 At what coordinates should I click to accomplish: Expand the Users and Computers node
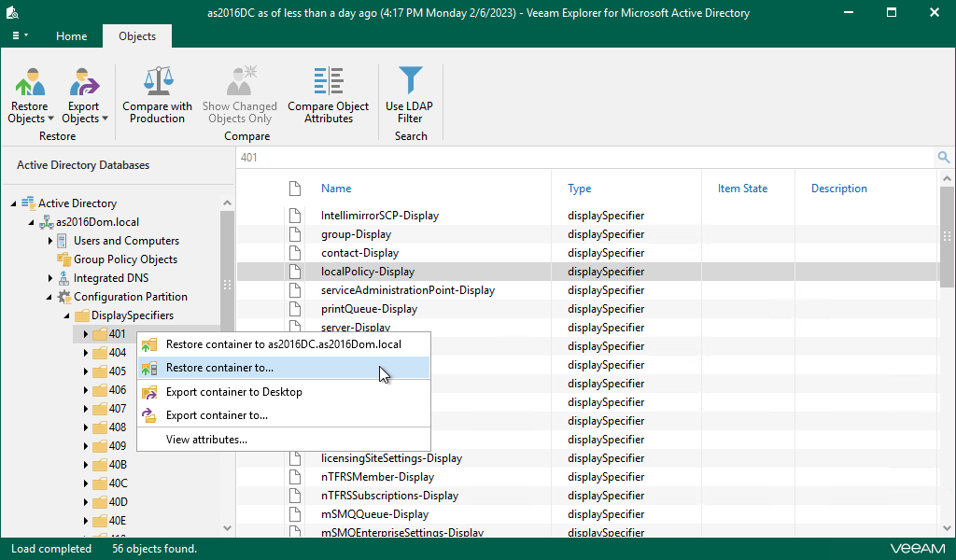coord(50,241)
